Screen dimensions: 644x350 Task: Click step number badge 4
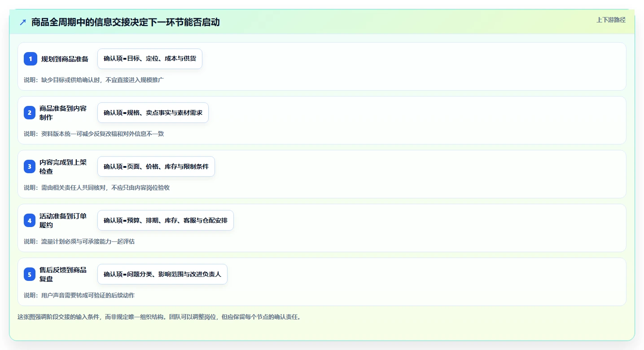pyautogui.click(x=31, y=220)
